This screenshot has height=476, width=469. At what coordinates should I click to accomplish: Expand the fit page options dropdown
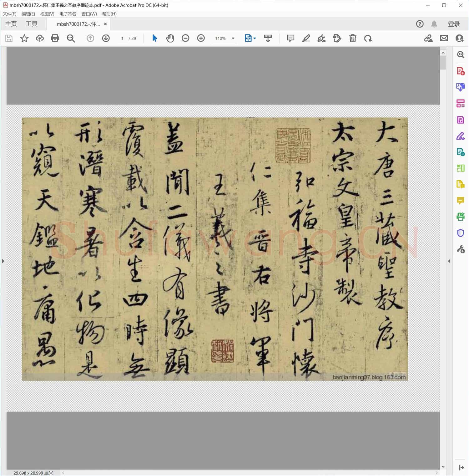(x=255, y=38)
